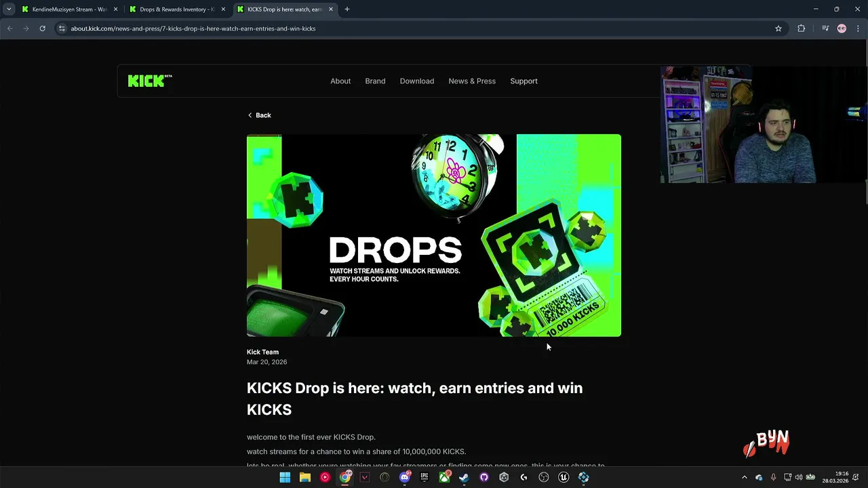Open the Chrome three-dot menu
The height and width of the screenshot is (488, 868).
[x=858, y=28]
